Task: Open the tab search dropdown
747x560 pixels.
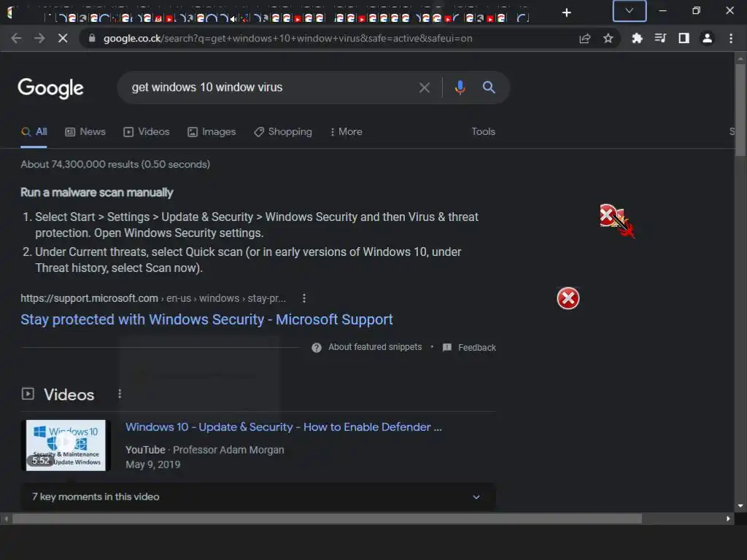Action: click(630, 11)
